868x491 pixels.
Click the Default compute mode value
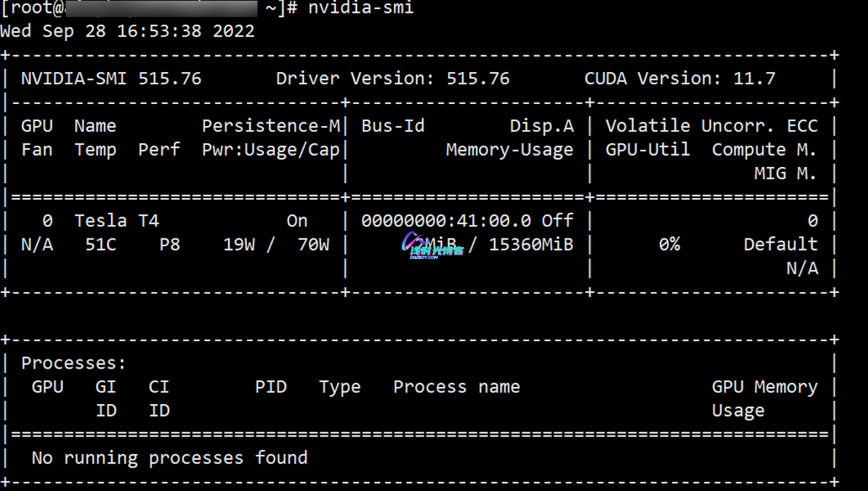click(780, 245)
